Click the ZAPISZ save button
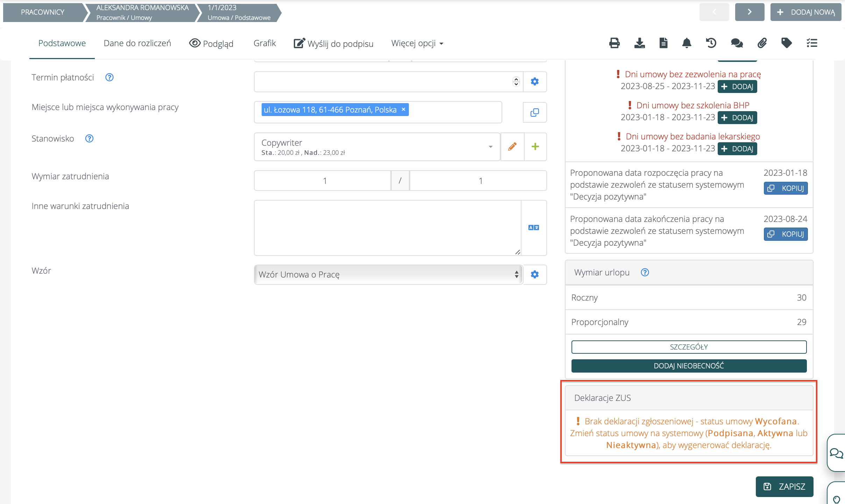Screen dimensions: 845x504 pyautogui.click(x=784, y=486)
